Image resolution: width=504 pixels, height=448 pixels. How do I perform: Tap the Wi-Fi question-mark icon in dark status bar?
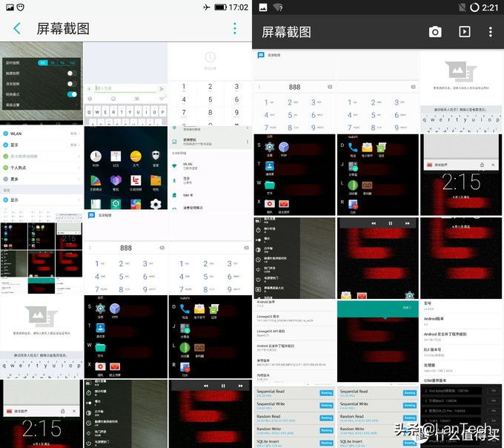278,7
